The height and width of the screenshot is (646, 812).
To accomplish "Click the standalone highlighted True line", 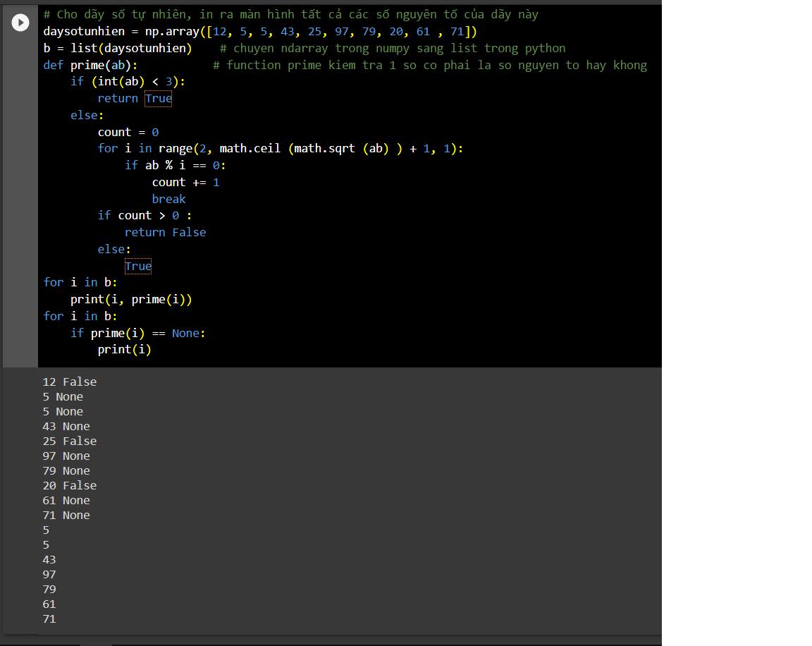I will click(x=138, y=267).
